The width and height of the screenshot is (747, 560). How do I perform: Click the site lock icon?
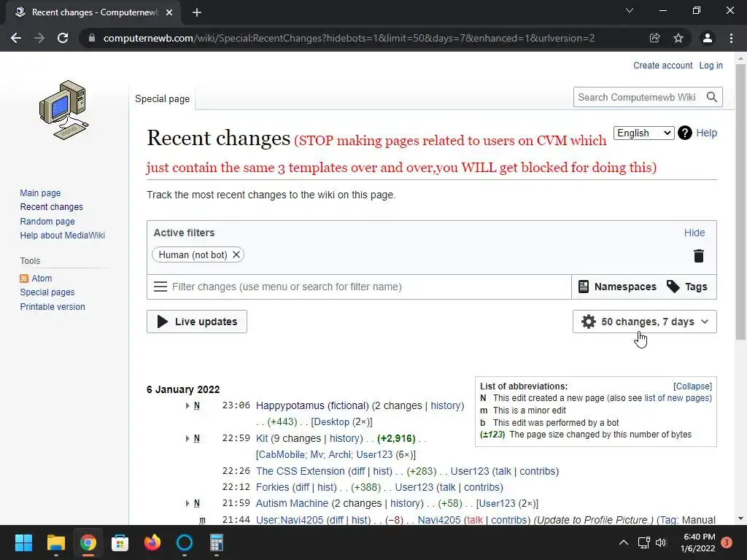92,38
